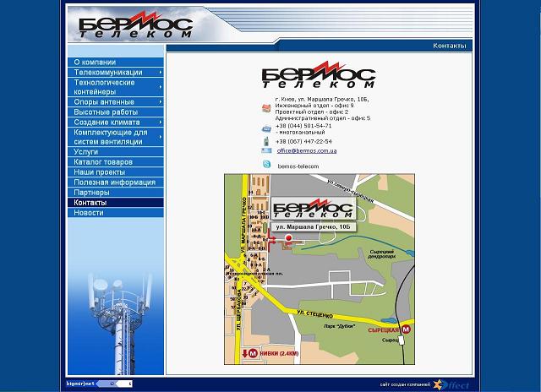This screenshot has width=541, height=392.
Task: Open Комплектующие для систем вентиляции item
Action: click(x=116, y=137)
